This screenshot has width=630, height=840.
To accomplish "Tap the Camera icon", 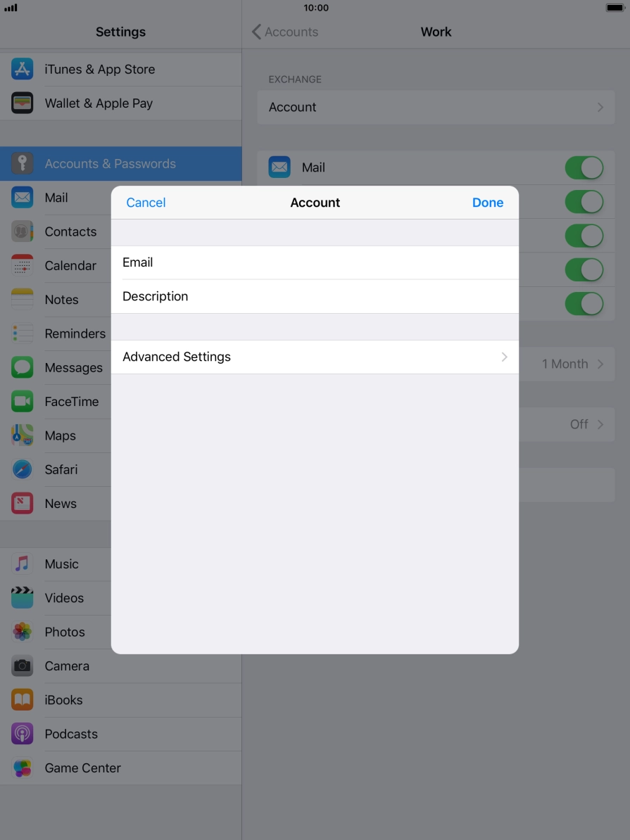I will (22, 666).
